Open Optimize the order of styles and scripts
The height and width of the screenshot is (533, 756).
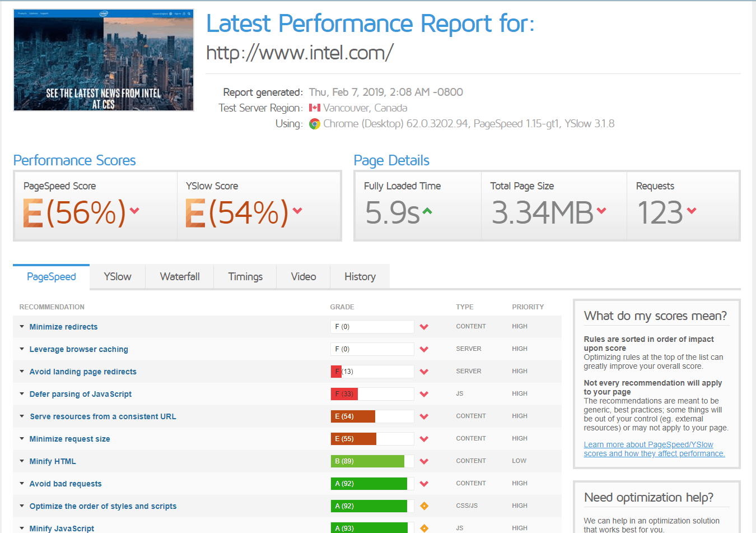point(103,506)
